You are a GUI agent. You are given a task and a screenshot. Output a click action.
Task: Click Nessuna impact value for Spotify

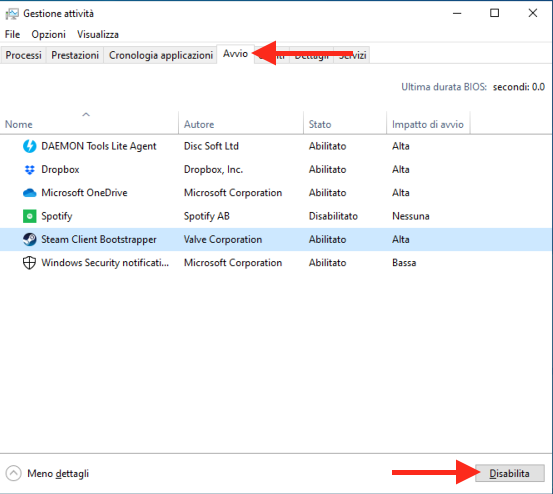411,216
